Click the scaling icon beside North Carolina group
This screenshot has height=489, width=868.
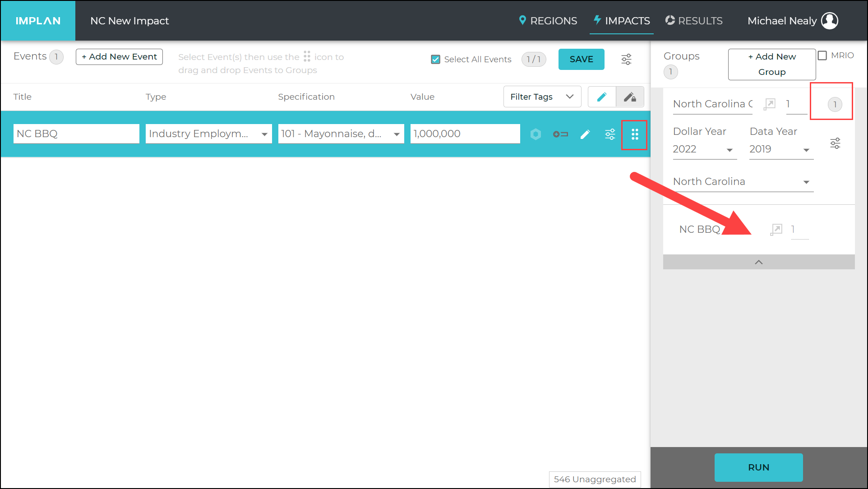click(x=770, y=104)
